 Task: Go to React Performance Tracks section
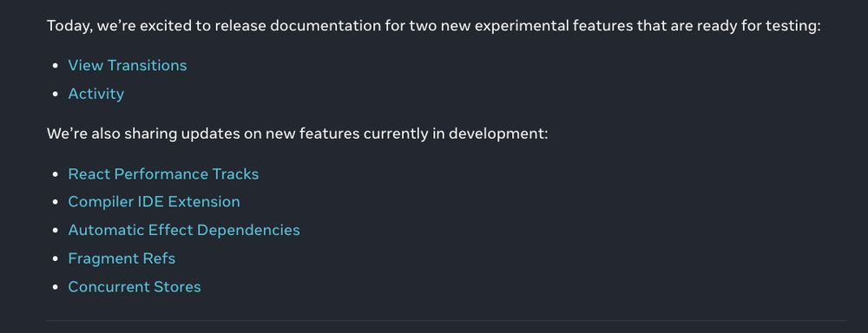163,174
